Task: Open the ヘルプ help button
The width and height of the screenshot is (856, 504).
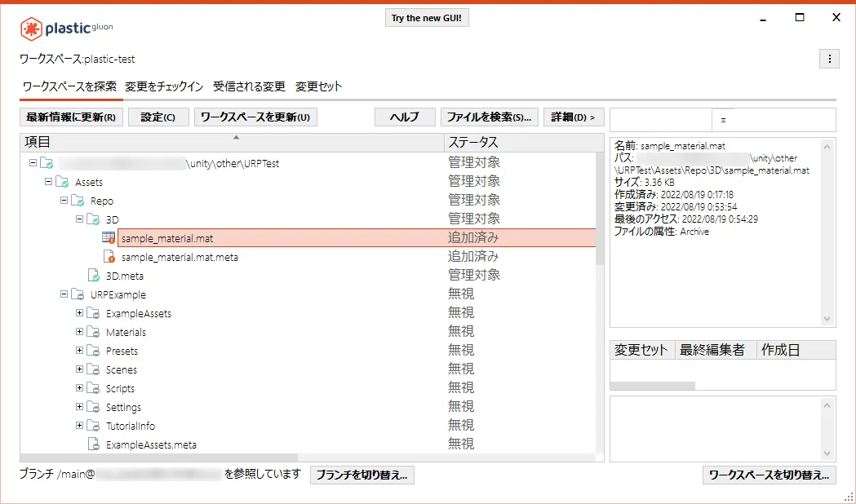Action: point(405,117)
